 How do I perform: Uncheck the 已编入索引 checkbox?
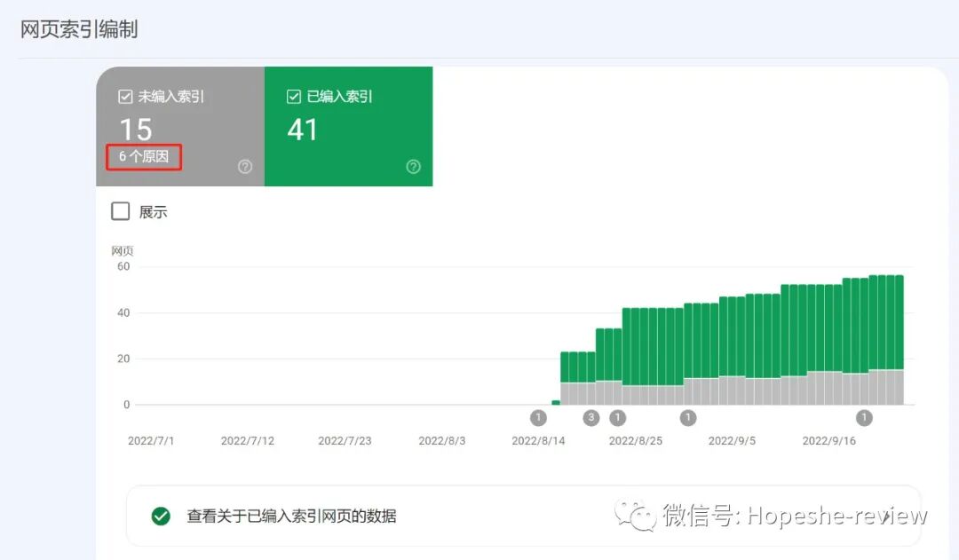293,96
